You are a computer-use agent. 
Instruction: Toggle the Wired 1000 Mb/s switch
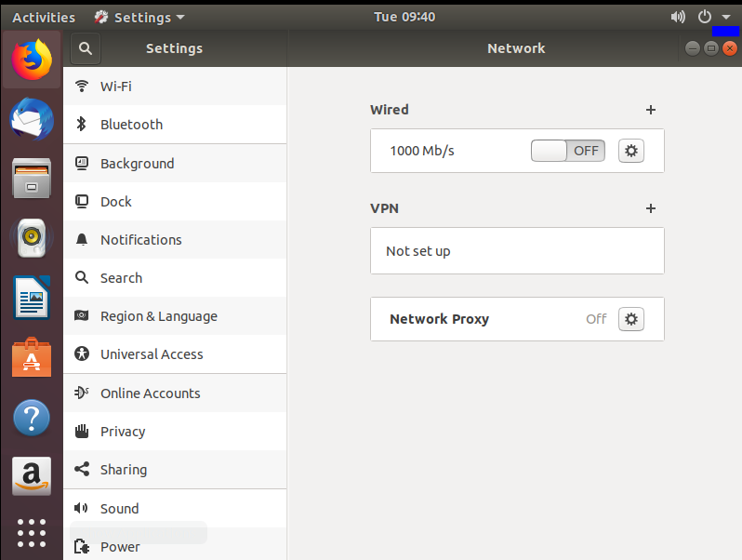click(x=568, y=151)
